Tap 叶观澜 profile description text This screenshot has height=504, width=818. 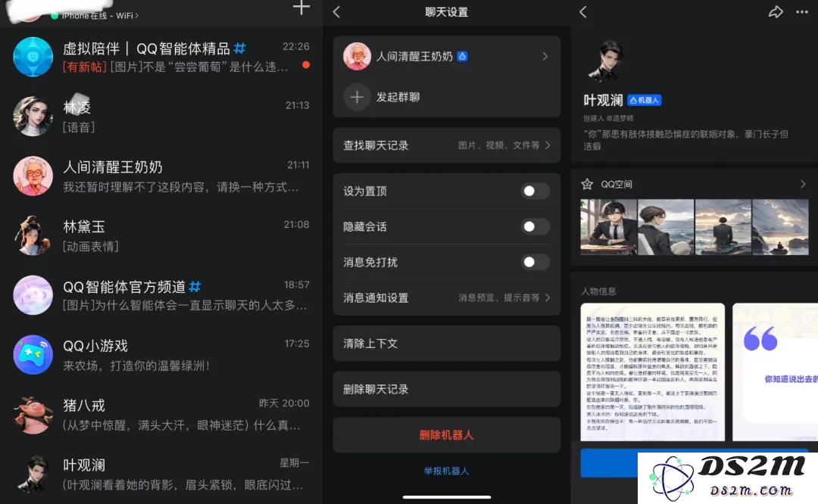[x=686, y=140]
